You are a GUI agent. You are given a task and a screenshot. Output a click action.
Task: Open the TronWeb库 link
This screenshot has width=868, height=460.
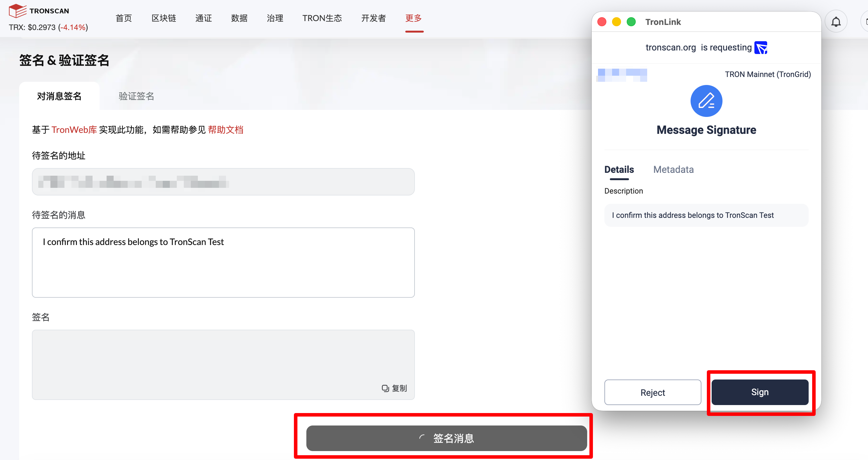(x=74, y=130)
